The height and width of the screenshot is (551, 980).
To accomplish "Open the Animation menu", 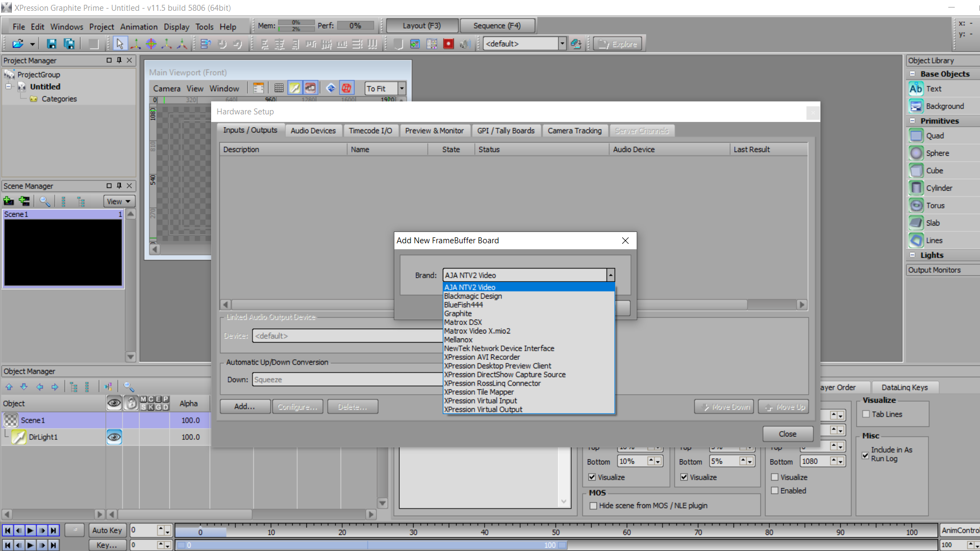I will (139, 27).
